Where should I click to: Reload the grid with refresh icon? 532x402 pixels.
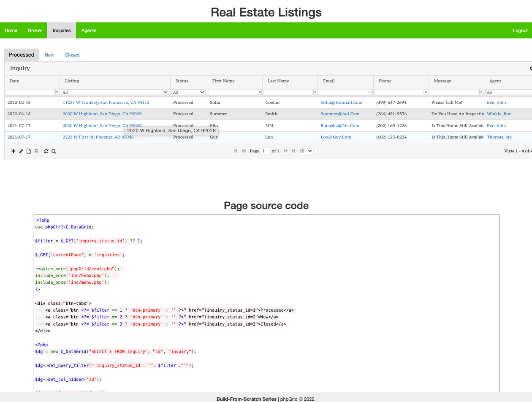[x=46, y=151]
